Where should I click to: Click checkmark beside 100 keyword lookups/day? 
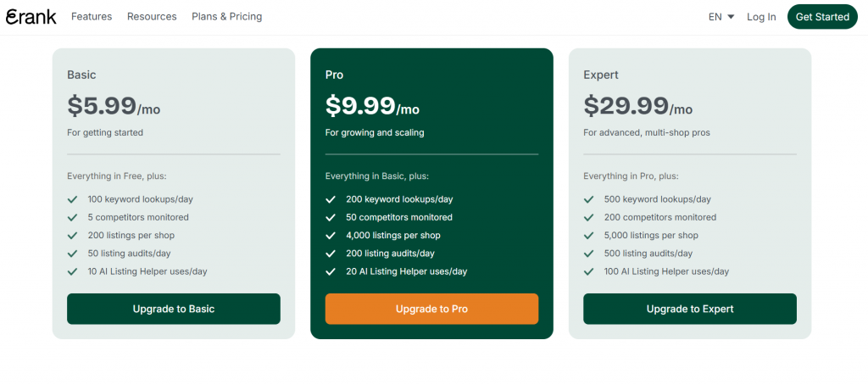[72, 199]
